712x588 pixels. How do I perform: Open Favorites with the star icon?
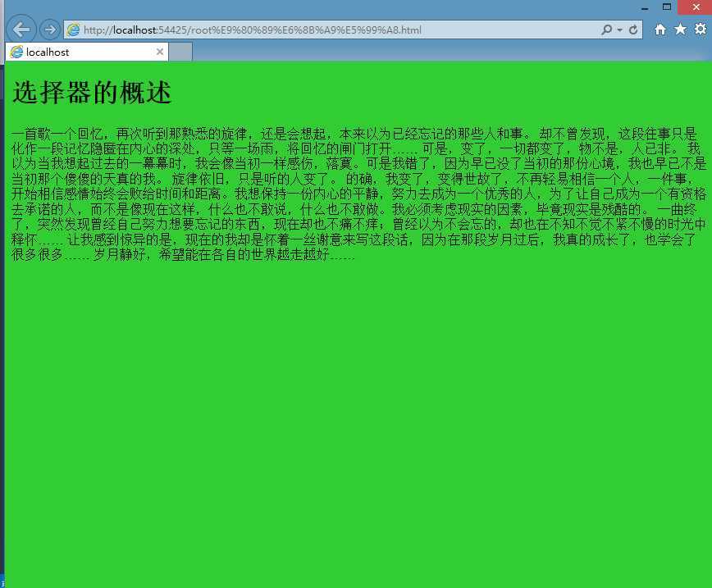click(x=680, y=30)
